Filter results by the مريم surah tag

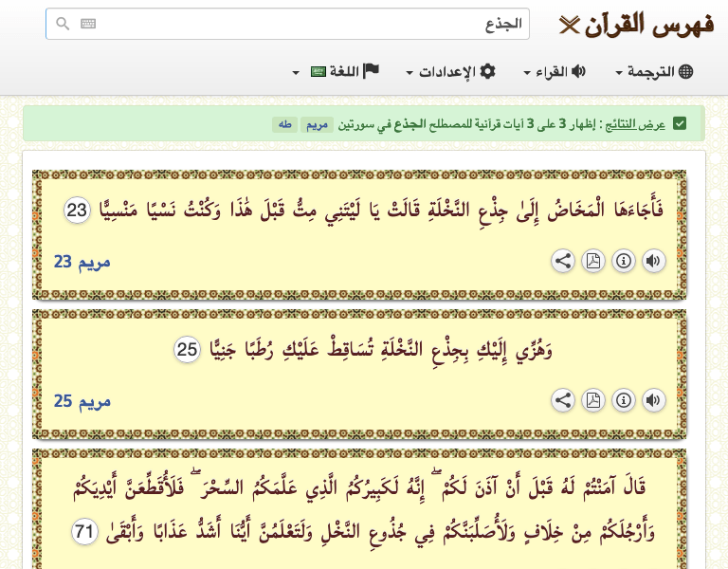click(316, 124)
